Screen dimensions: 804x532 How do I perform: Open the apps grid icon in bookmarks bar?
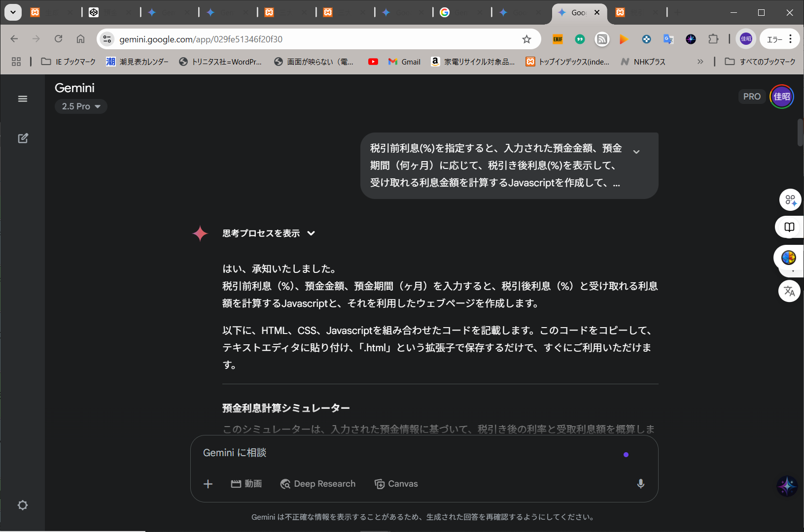click(16, 62)
